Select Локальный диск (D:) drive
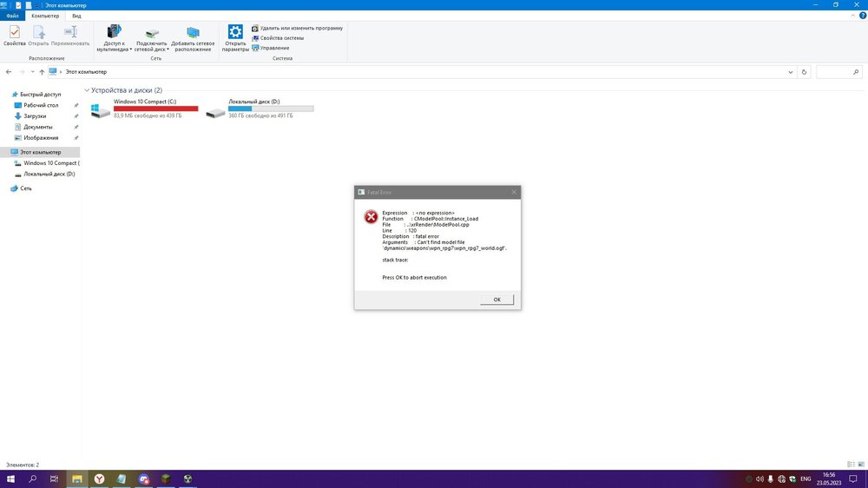Screen dimensions: 868x488 click(259, 109)
